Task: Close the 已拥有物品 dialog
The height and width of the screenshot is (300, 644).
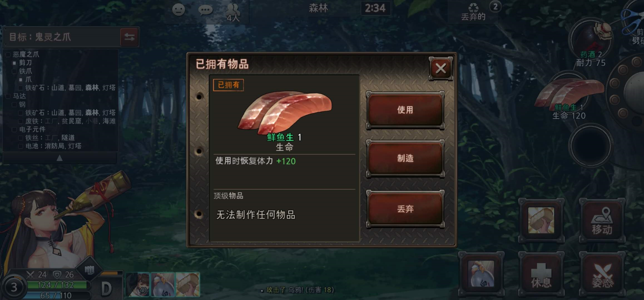Action: point(441,68)
